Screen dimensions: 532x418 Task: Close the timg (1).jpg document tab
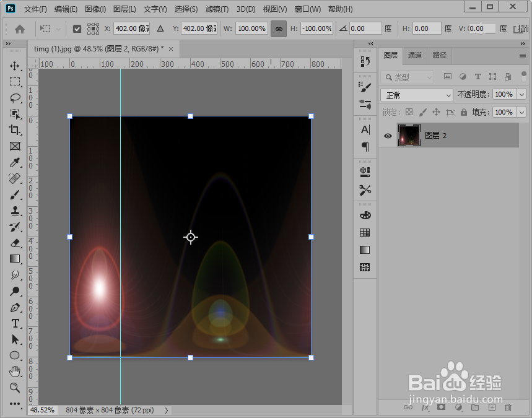(x=171, y=49)
